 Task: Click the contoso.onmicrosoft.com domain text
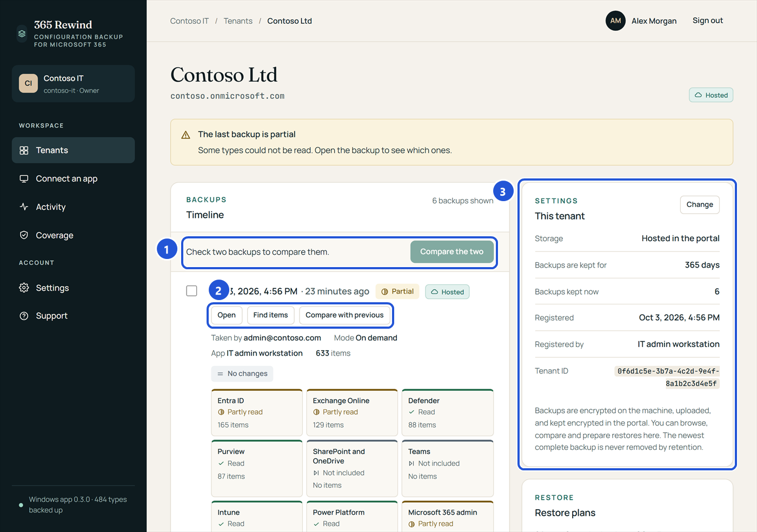tap(228, 96)
